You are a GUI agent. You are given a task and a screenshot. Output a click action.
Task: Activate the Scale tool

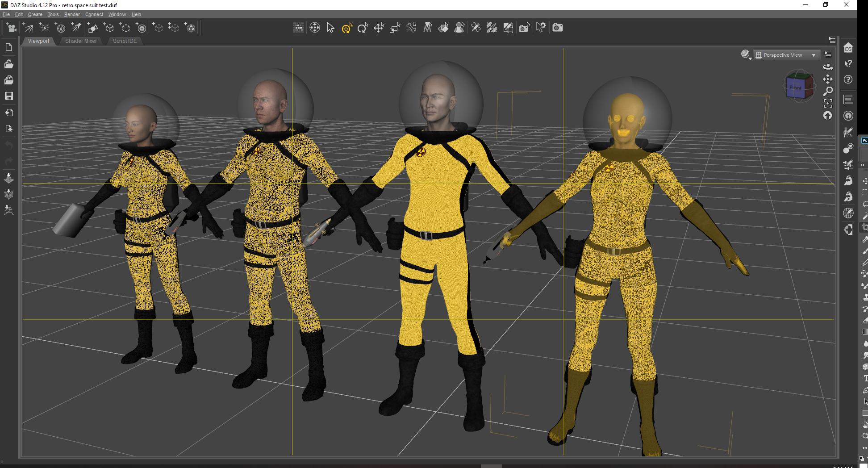395,28
